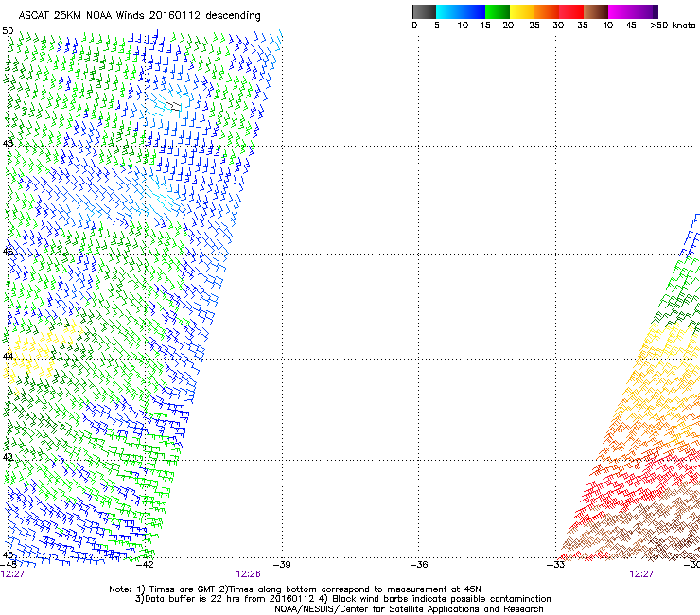Click the latitude axis label "42"
This screenshot has height=615, width=700.
coord(8,457)
